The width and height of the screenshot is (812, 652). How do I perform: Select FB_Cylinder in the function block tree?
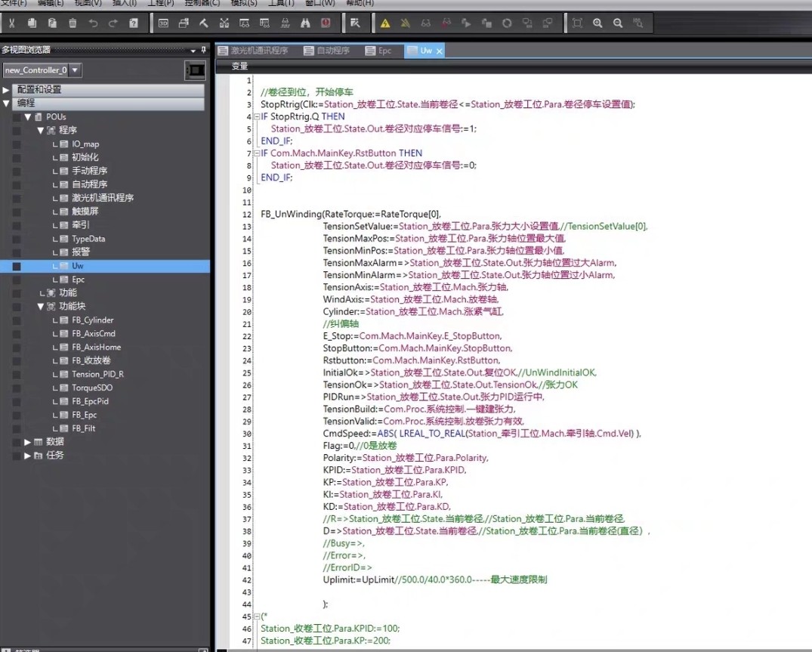pyautogui.click(x=92, y=320)
